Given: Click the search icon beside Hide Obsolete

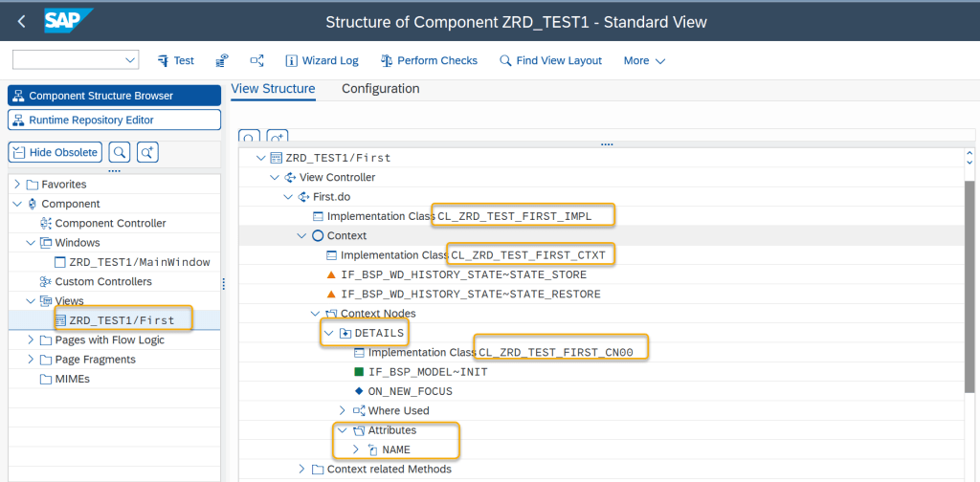Looking at the screenshot, I should coord(120,152).
